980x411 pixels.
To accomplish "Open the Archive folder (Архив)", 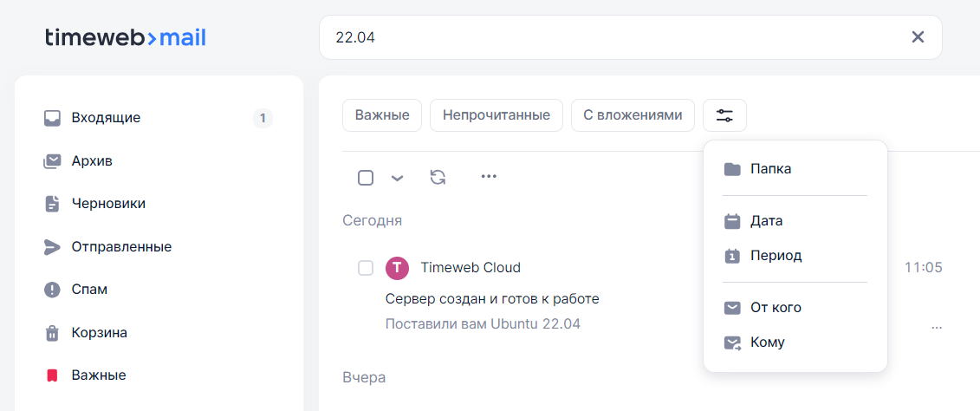I will [x=92, y=161].
